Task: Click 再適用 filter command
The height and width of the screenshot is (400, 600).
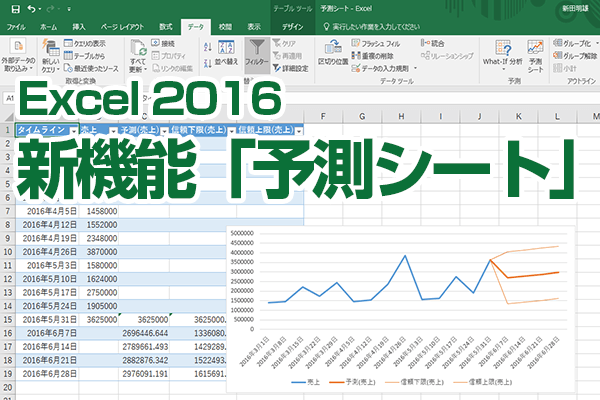Action: tap(287, 56)
